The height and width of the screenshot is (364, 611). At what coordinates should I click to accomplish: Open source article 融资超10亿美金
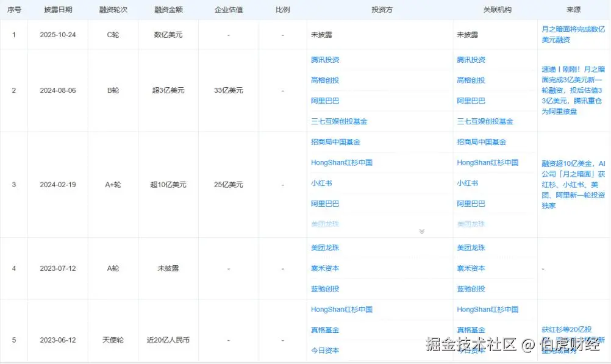(x=573, y=184)
